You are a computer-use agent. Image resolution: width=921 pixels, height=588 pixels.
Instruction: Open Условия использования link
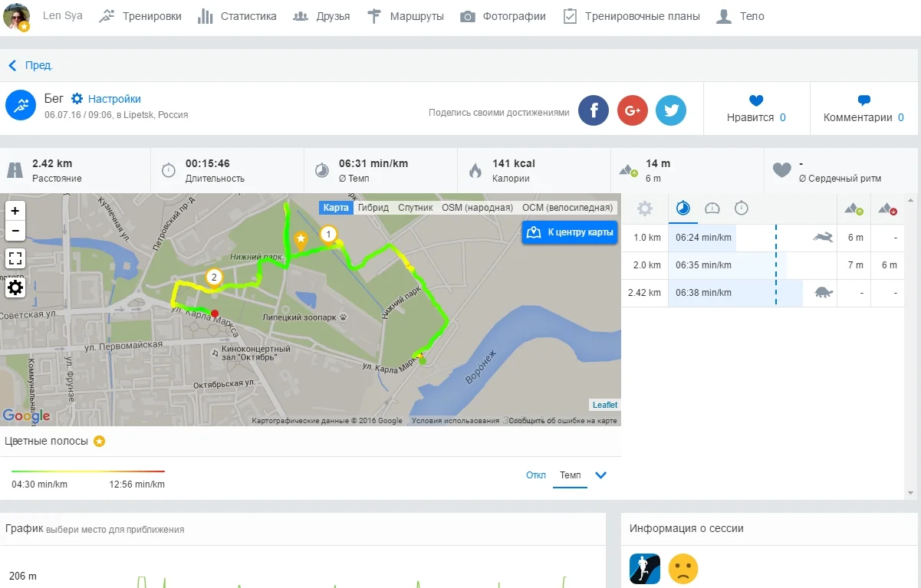(x=456, y=421)
